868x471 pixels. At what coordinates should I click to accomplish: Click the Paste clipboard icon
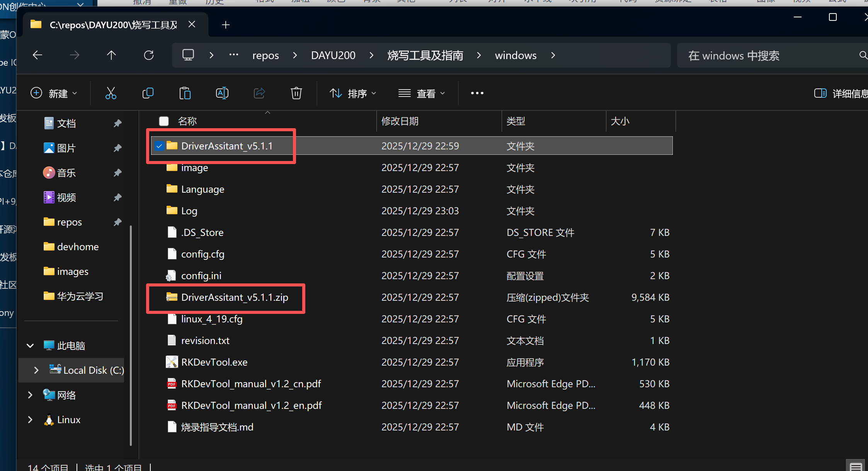pos(185,93)
